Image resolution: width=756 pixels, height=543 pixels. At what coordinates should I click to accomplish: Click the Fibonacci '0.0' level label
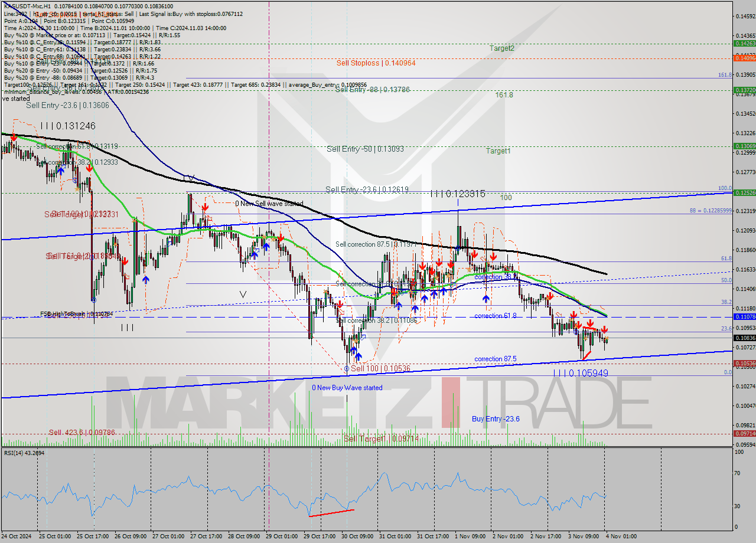click(x=728, y=372)
